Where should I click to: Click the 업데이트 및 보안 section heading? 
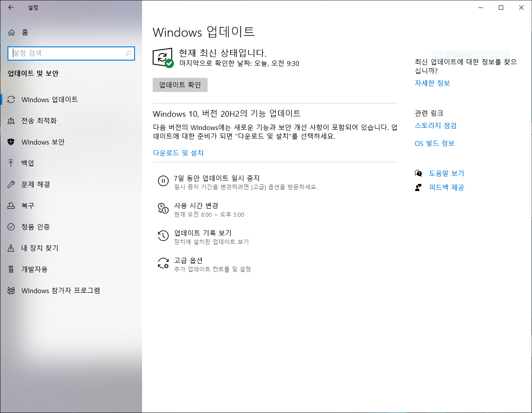[x=33, y=73]
